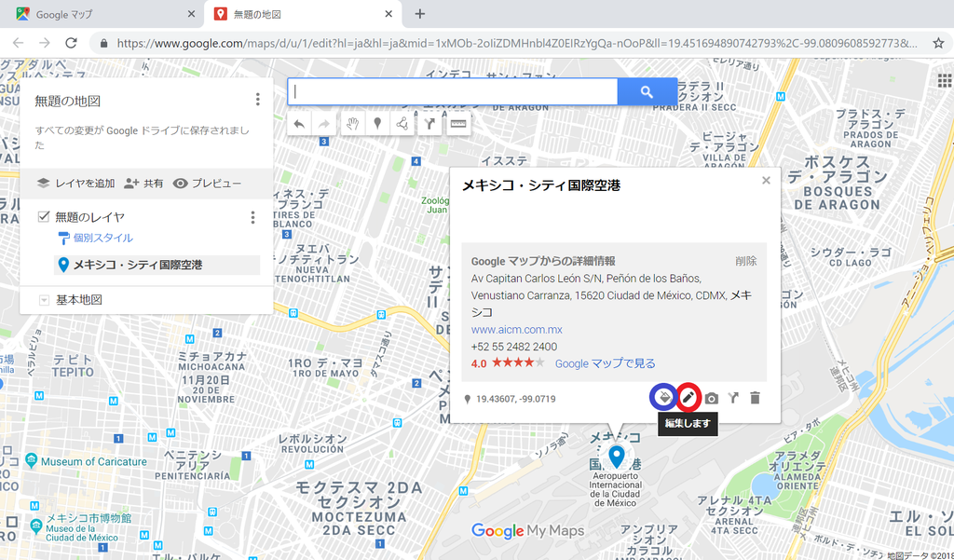Click 共有 share button

click(143, 184)
